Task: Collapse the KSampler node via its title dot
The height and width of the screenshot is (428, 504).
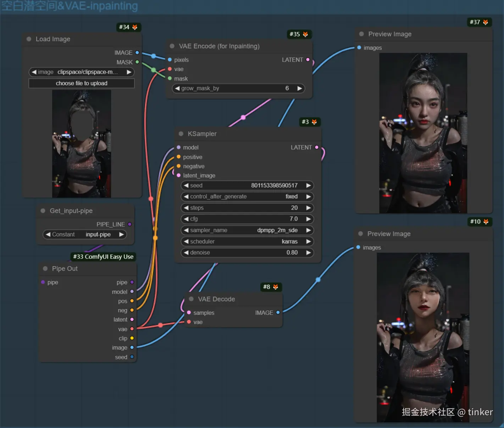Action: point(181,134)
